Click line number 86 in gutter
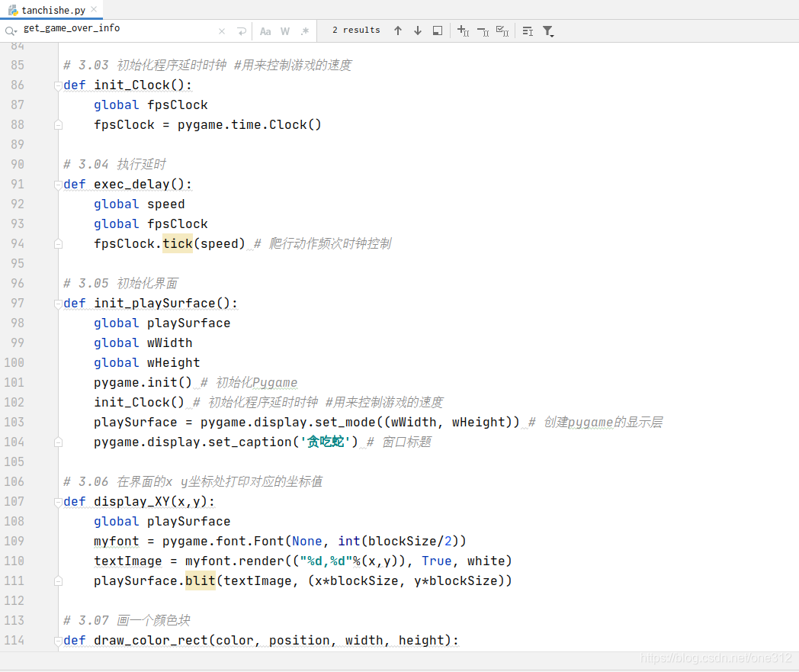 pos(18,85)
